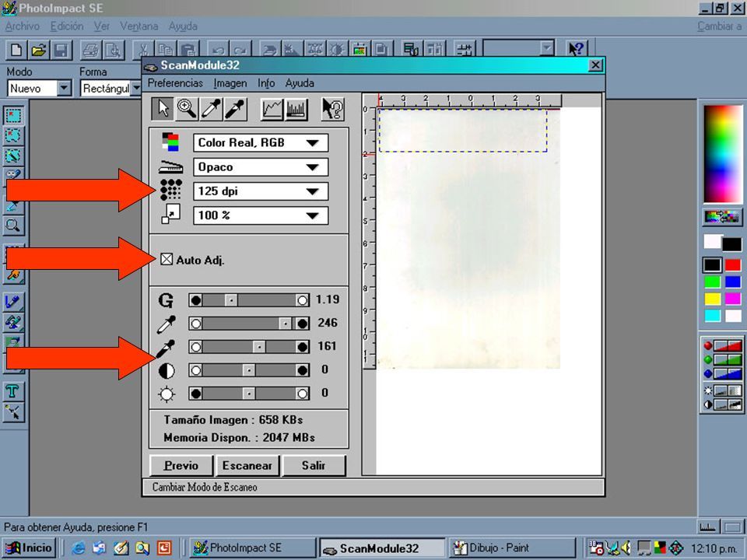Create a new document in the PhotoImpact toolbar
Viewport: 747px width, 560px height.
16,50
